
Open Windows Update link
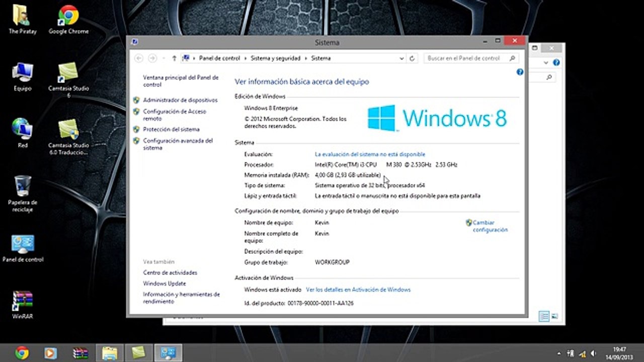tap(164, 284)
